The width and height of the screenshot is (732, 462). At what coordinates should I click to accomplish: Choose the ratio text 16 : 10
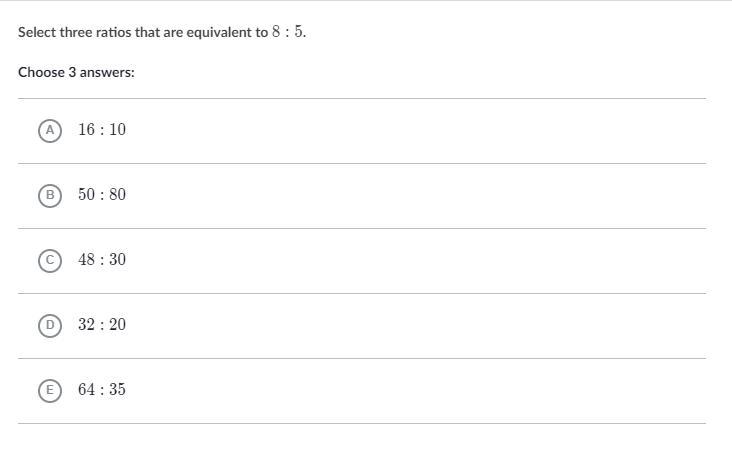(102, 129)
